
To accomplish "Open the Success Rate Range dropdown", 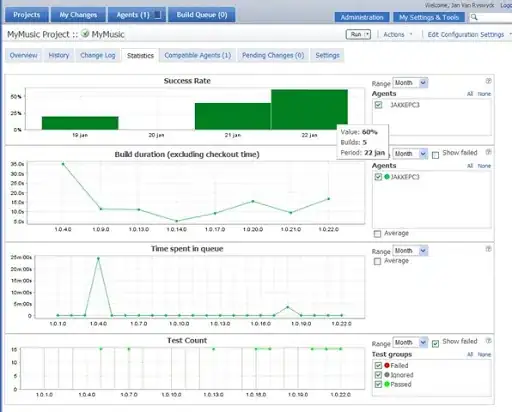I will (x=410, y=83).
